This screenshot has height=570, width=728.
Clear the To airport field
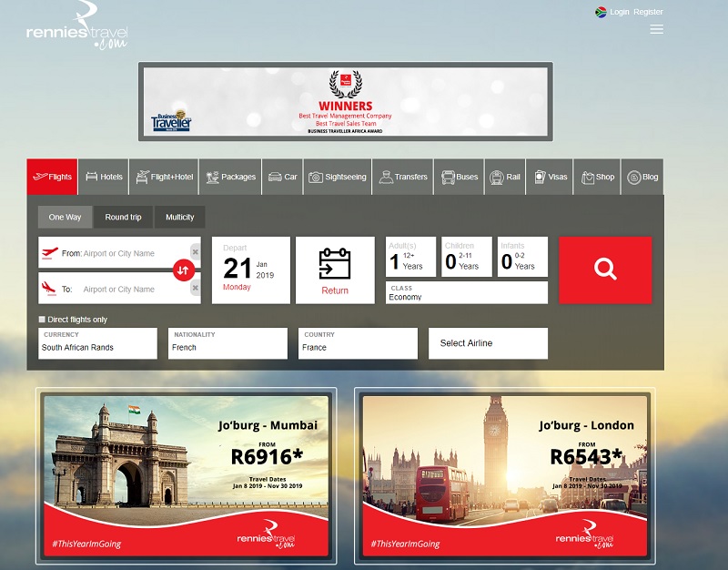[x=196, y=288]
